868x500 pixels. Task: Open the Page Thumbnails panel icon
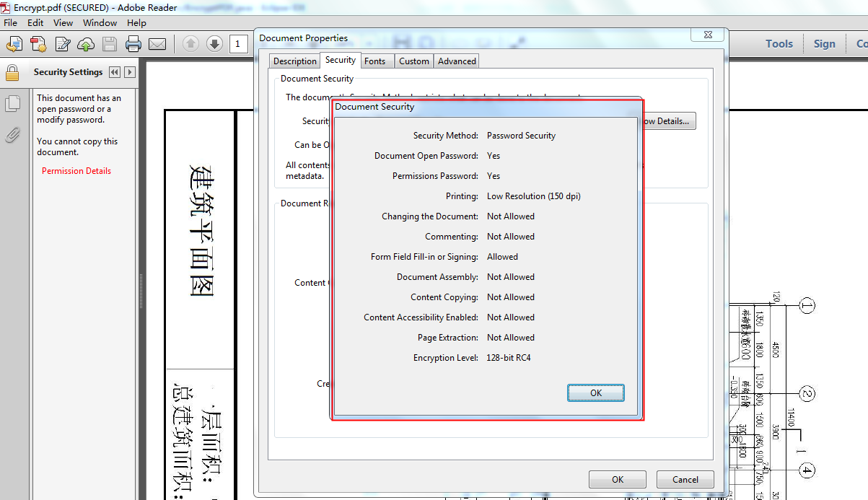(12, 104)
